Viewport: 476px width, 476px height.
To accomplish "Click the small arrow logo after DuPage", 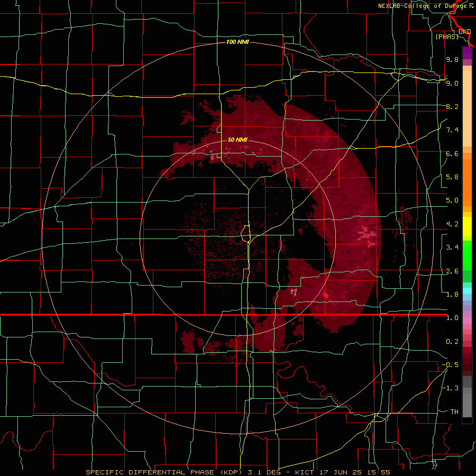I will pyautogui.click(x=471, y=6).
